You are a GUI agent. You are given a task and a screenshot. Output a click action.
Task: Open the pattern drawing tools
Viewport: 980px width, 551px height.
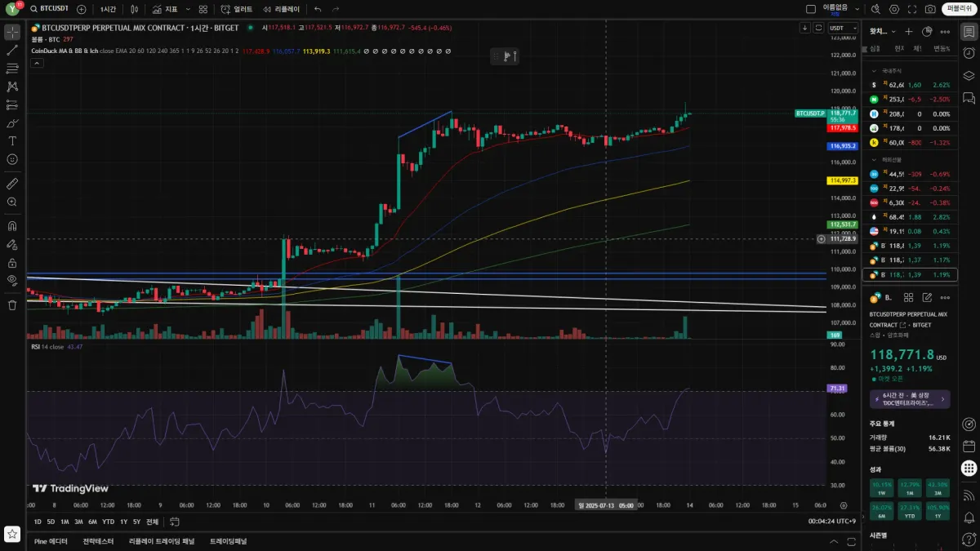(x=12, y=87)
